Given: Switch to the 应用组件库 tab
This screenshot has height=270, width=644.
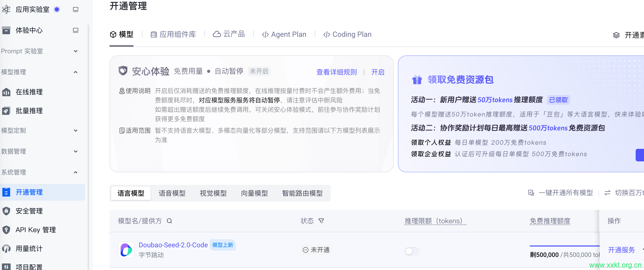Looking at the screenshot, I should point(173,34).
